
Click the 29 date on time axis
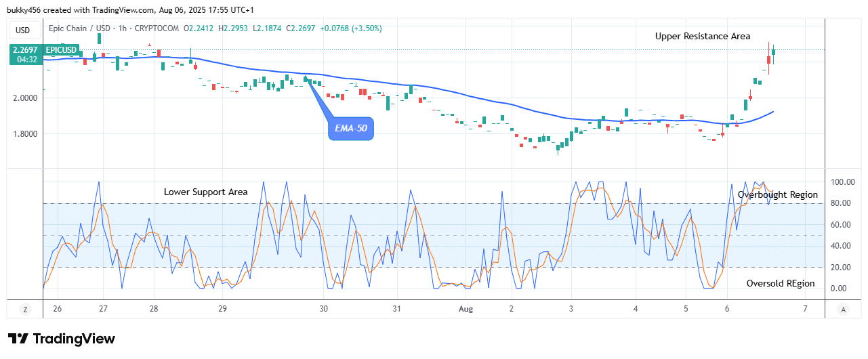pos(222,309)
